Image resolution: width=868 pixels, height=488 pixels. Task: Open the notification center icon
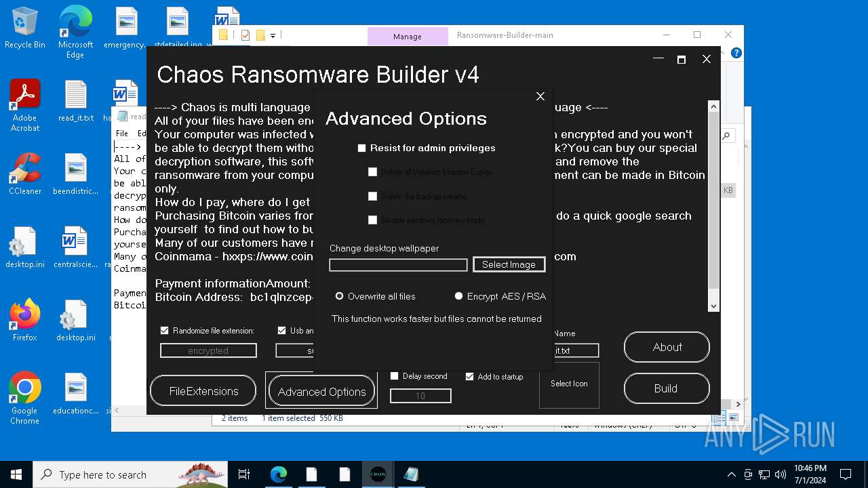[846, 474]
